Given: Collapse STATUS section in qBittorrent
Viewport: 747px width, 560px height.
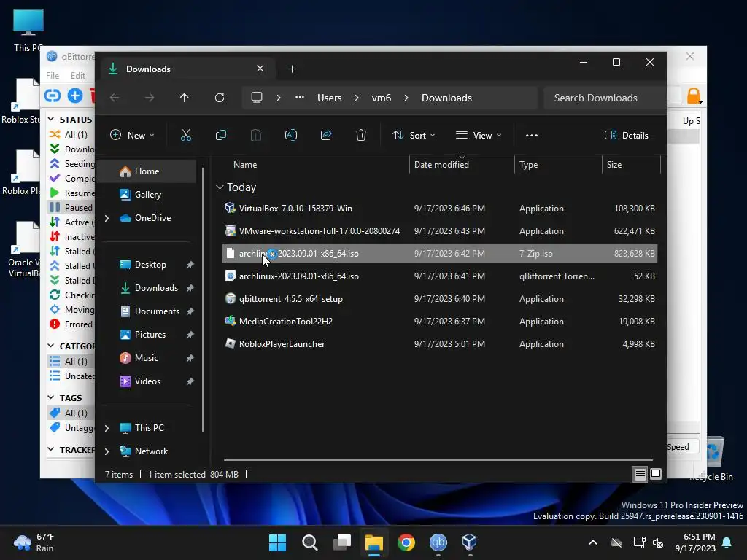Looking at the screenshot, I should 52,119.
